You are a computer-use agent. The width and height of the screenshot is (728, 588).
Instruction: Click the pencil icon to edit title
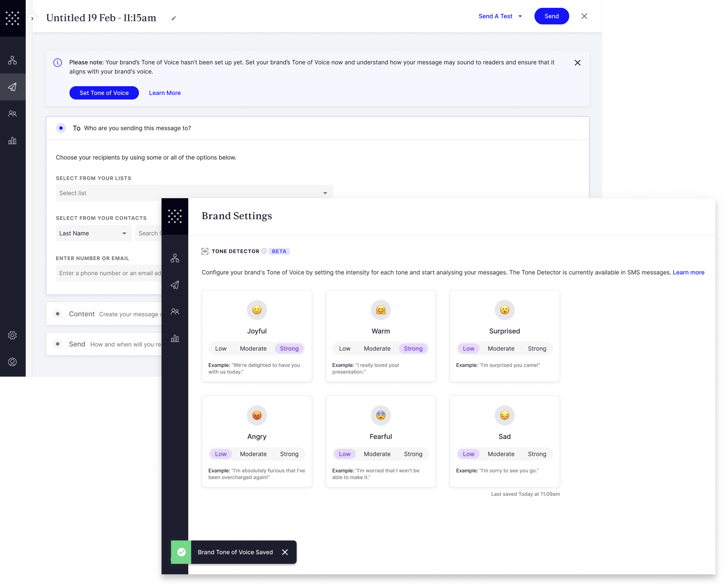(x=174, y=18)
